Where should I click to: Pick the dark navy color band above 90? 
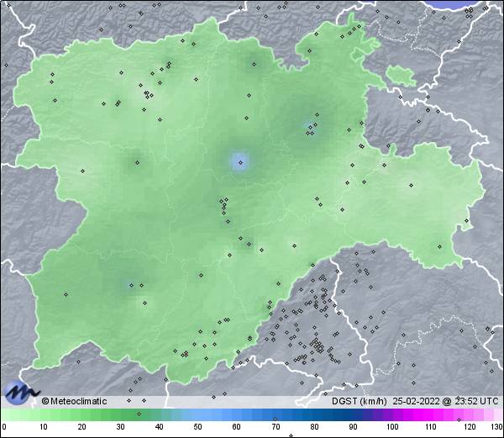tap(353, 414)
